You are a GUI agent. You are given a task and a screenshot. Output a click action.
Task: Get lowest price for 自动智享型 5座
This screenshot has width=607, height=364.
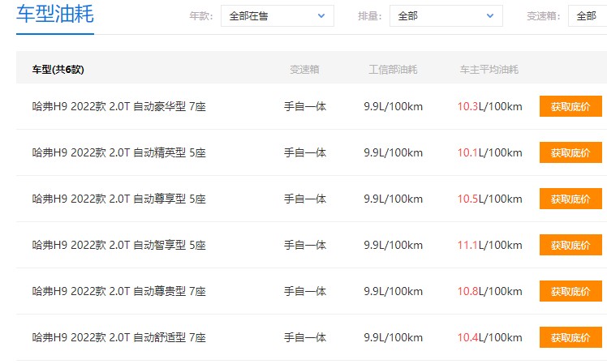click(570, 245)
